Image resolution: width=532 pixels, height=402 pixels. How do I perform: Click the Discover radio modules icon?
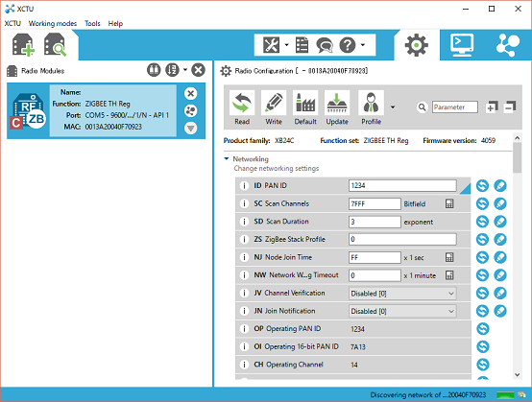point(55,45)
